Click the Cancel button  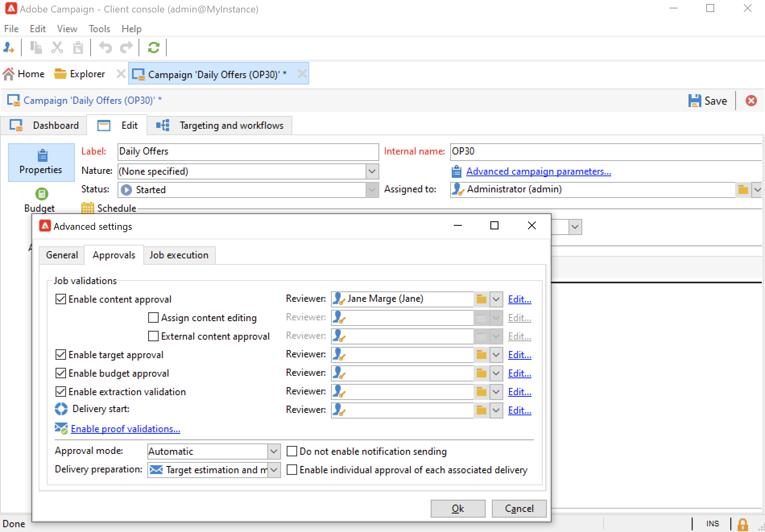point(519,509)
